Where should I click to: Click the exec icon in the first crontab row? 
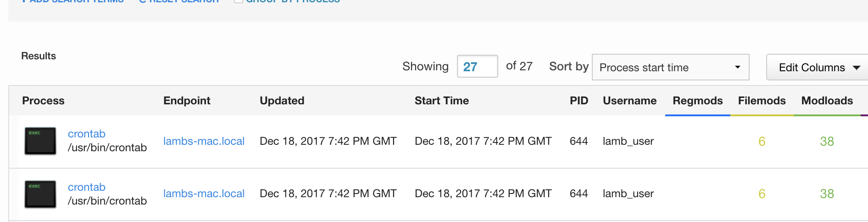point(40,141)
